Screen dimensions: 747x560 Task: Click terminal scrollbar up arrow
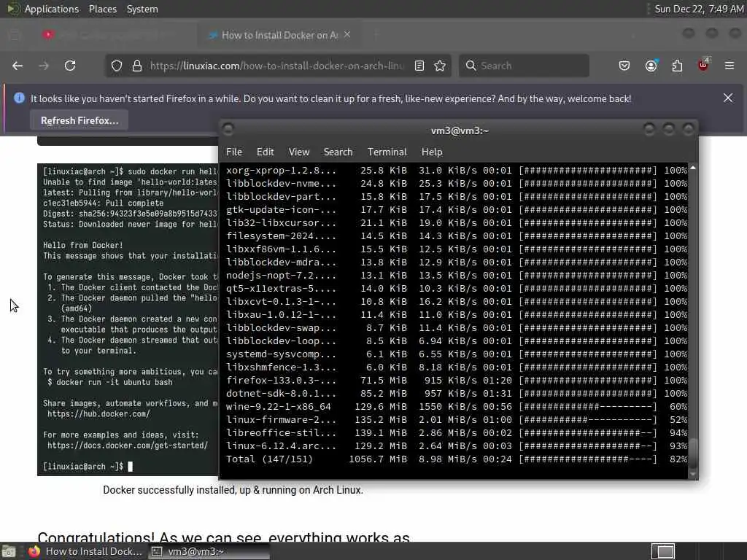tap(693, 168)
